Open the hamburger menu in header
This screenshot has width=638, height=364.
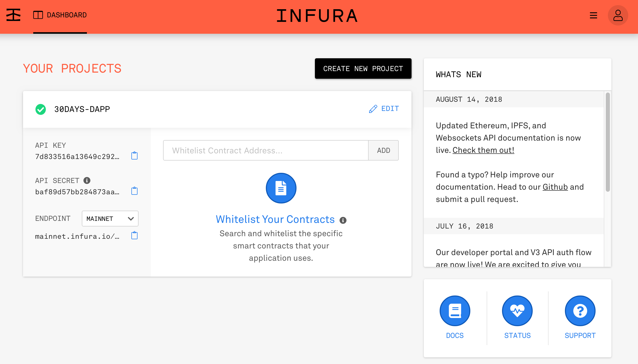tap(594, 15)
